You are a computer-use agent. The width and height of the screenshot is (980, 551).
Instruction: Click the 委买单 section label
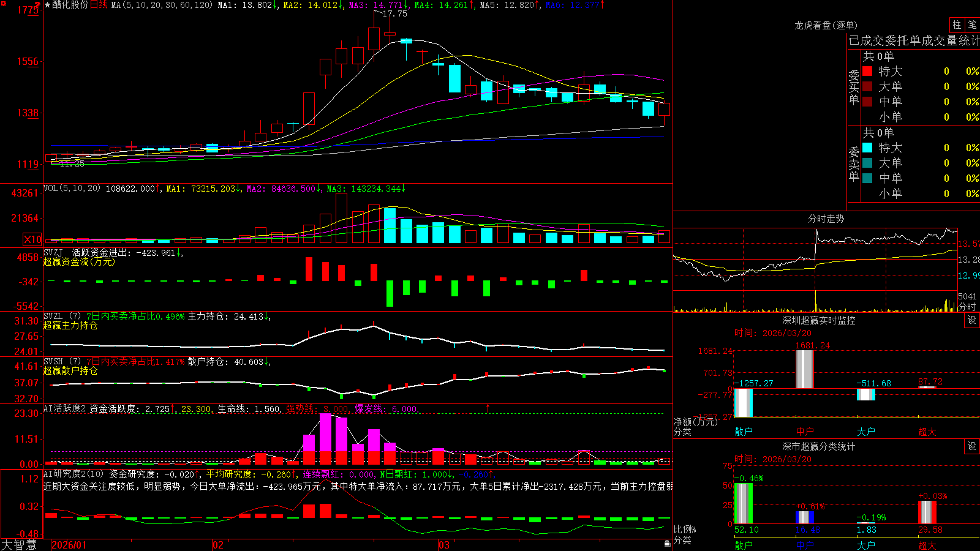854,88
